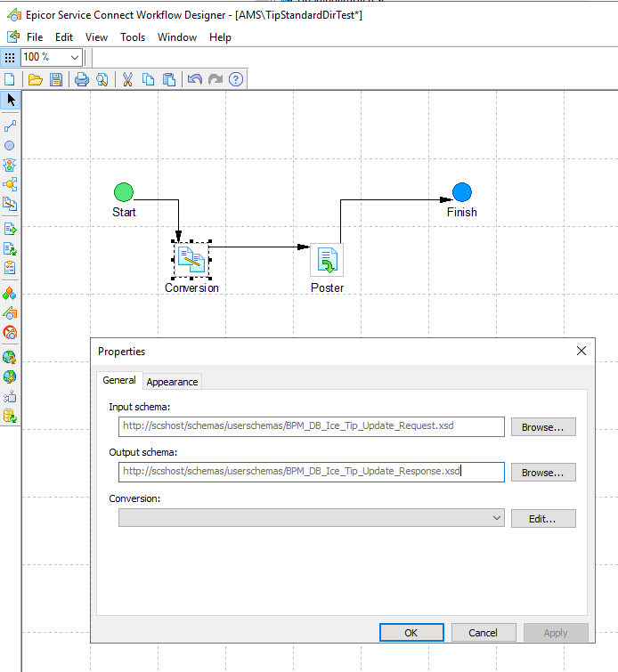Image resolution: width=618 pixels, height=672 pixels.
Task: Choose the globe with two arrows tool
Action: [x=10, y=358]
